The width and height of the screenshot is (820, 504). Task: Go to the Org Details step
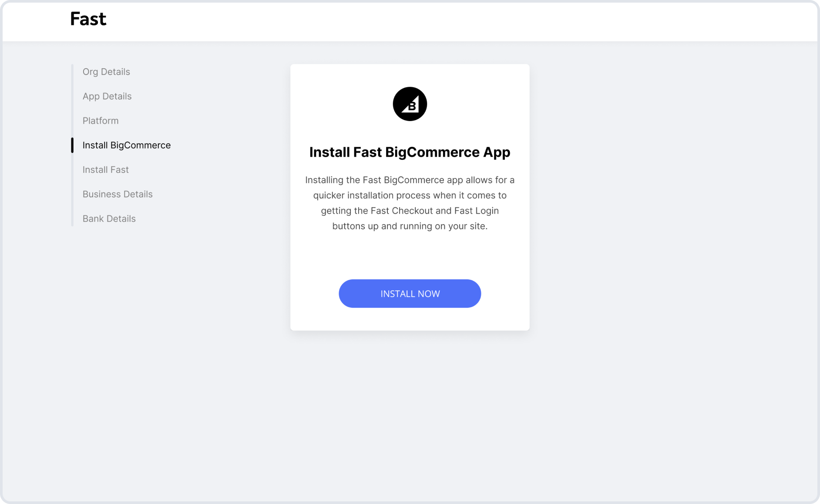pos(106,72)
